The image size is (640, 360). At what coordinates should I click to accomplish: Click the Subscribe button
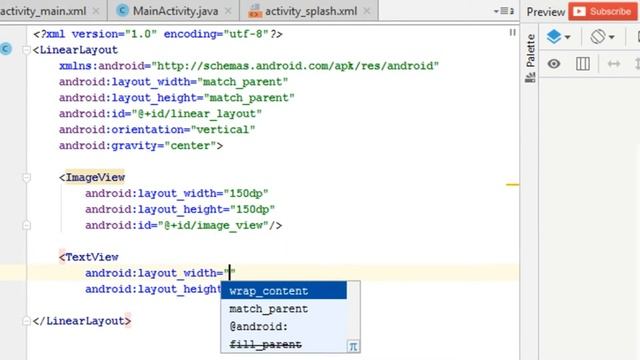coord(602,11)
